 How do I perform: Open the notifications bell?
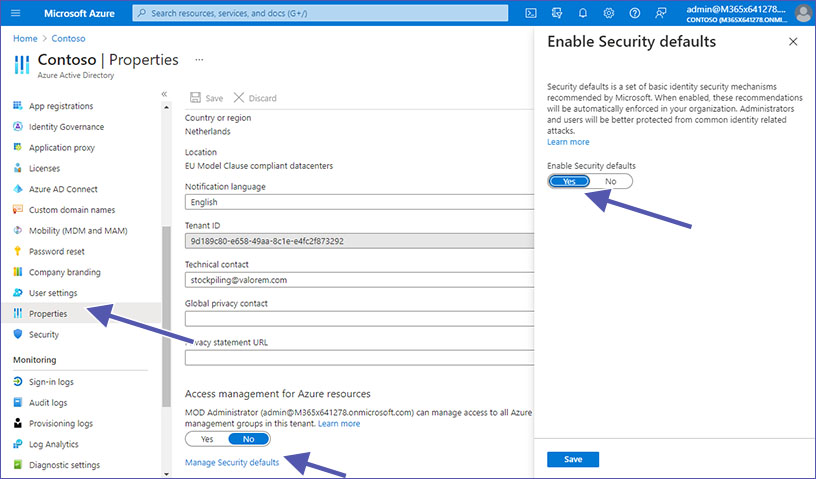coord(583,13)
